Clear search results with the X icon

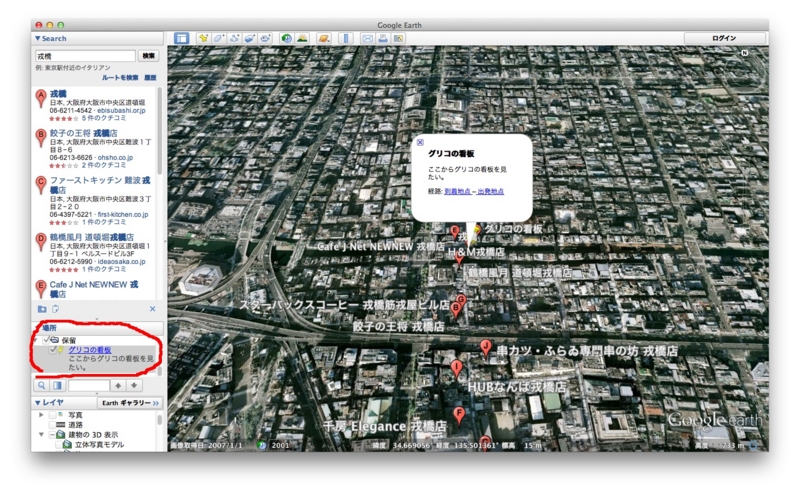tap(153, 309)
